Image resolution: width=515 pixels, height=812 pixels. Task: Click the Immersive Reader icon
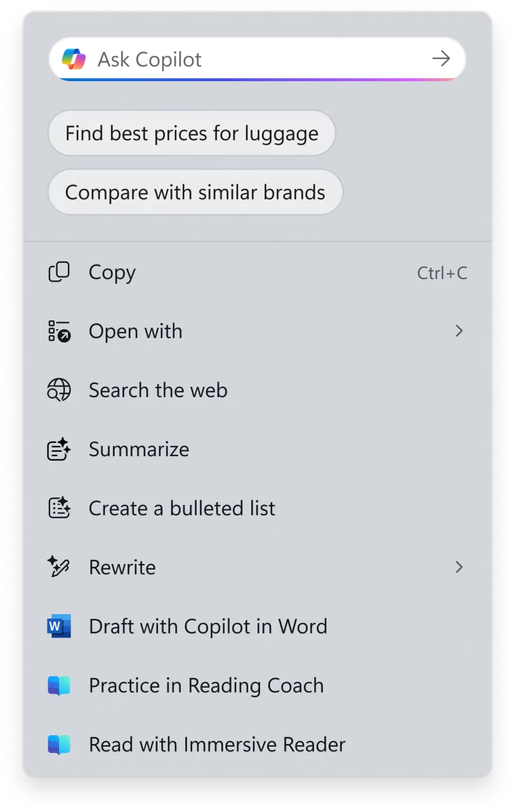pos(59,744)
